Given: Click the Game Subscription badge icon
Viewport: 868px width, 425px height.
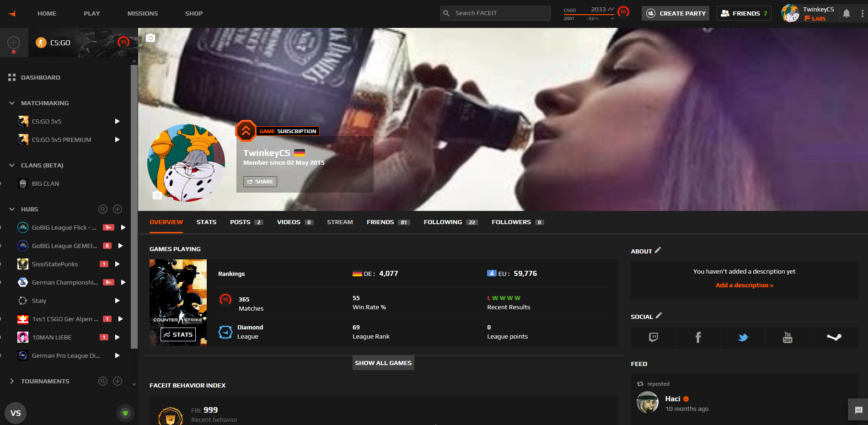Looking at the screenshot, I should pos(246,131).
